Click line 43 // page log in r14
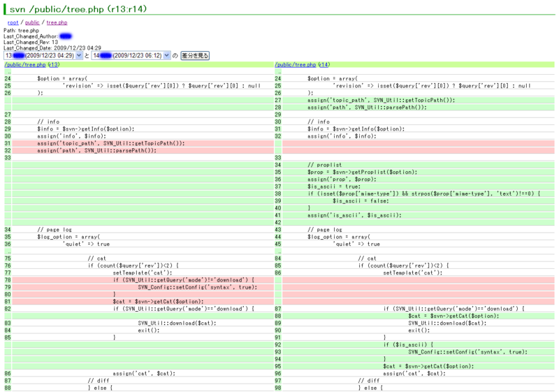Screen dimensions: 559x392 pos(325,230)
